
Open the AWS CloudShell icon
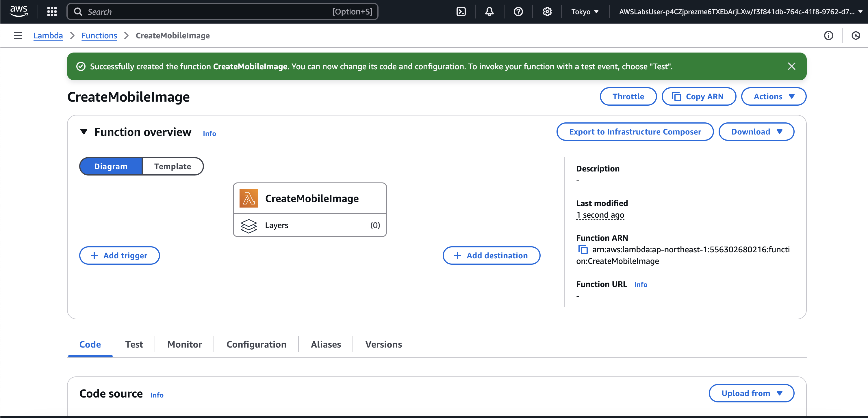[461, 12]
